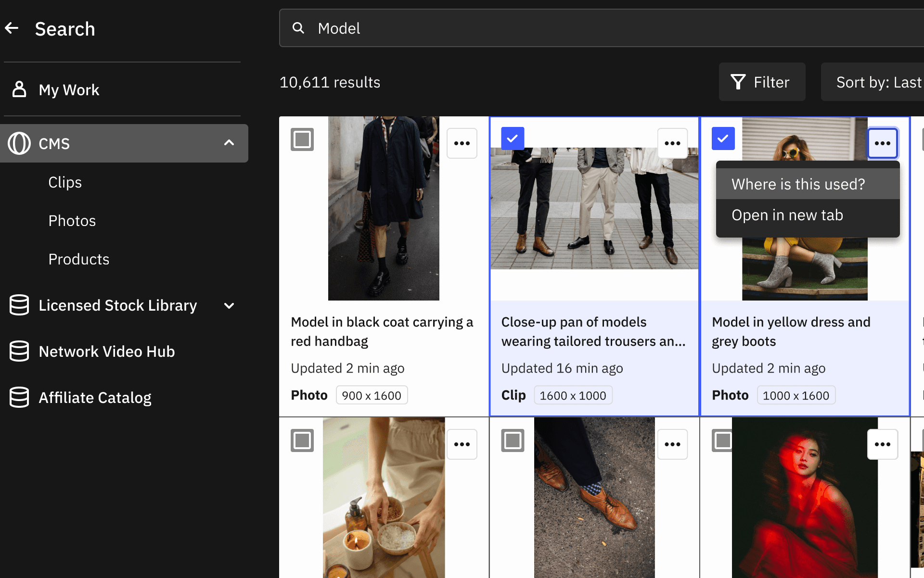Select checkbox on red-lit woman photo
This screenshot has width=924, height=578.
point(722,440)
